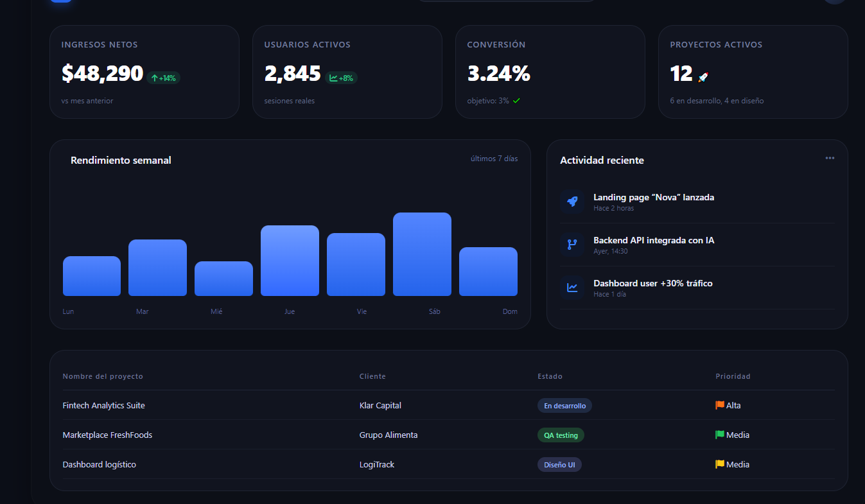Click the 6 en desarrollo, 4 en diseño text
The width and height of the screenshot is (865, 504).
[x=717, y=101]
